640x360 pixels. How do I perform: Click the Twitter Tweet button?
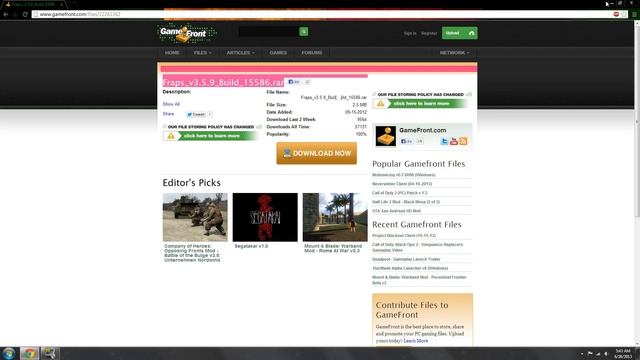196,114
